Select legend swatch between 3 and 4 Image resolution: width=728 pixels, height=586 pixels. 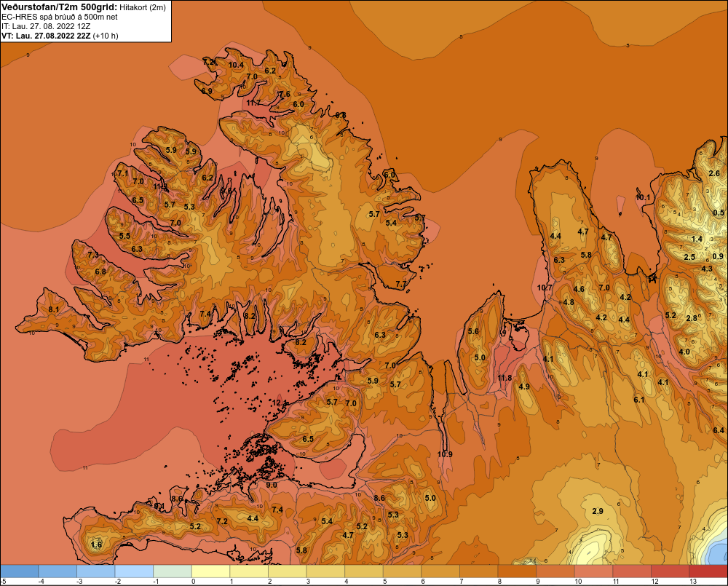coord(325,571)
